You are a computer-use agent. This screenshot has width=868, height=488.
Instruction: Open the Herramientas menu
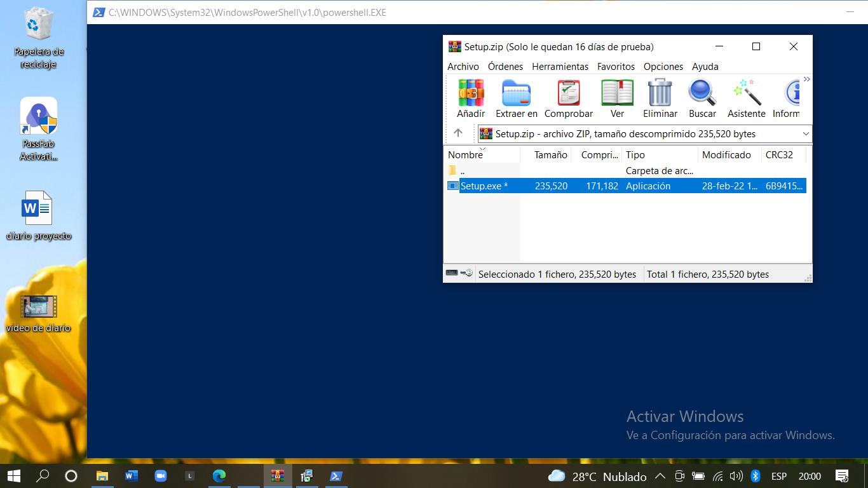tap(560, 67)
